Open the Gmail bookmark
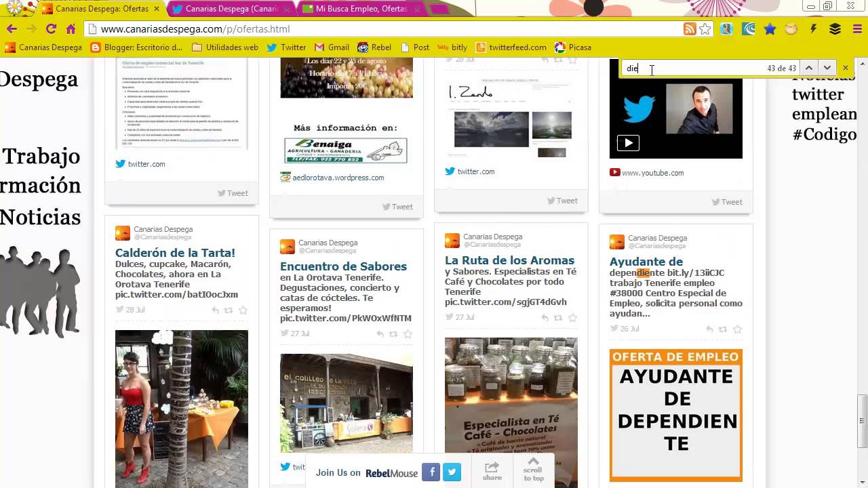The image size is (868, 488). click(x=332, y=47)
